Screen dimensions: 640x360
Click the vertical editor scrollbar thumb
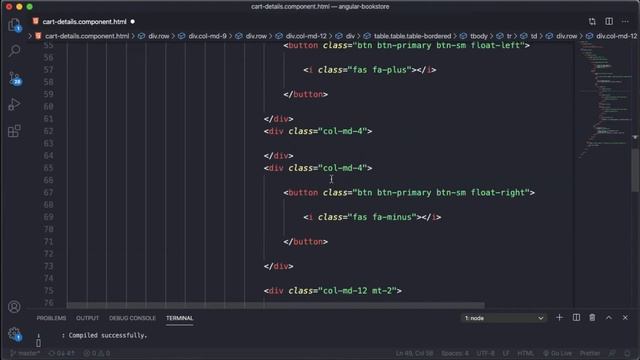tap(635, 169)
